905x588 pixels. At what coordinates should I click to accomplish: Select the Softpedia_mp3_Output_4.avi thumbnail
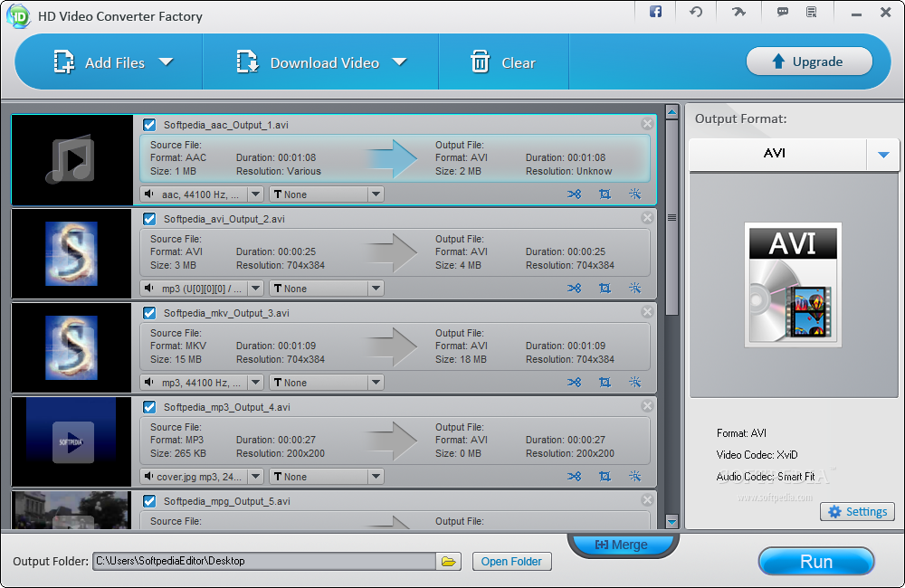pyautogui.click(x=71, y=441)
